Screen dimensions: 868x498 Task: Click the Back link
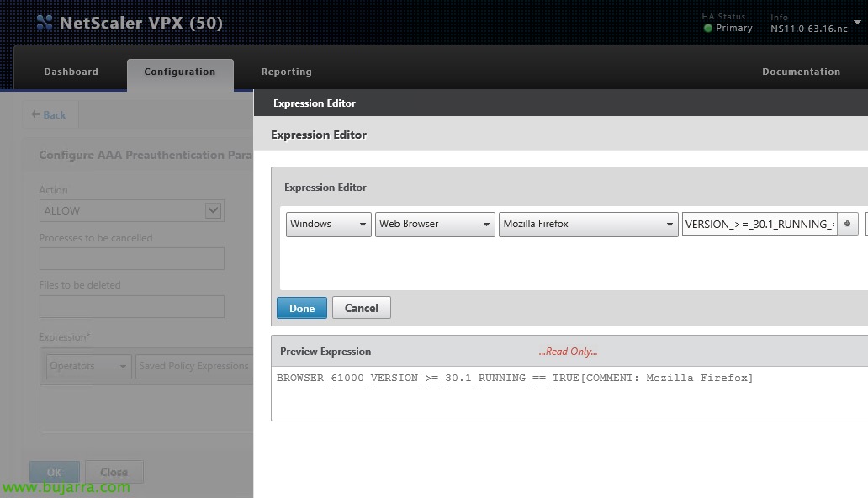click(x=54, y=114)
